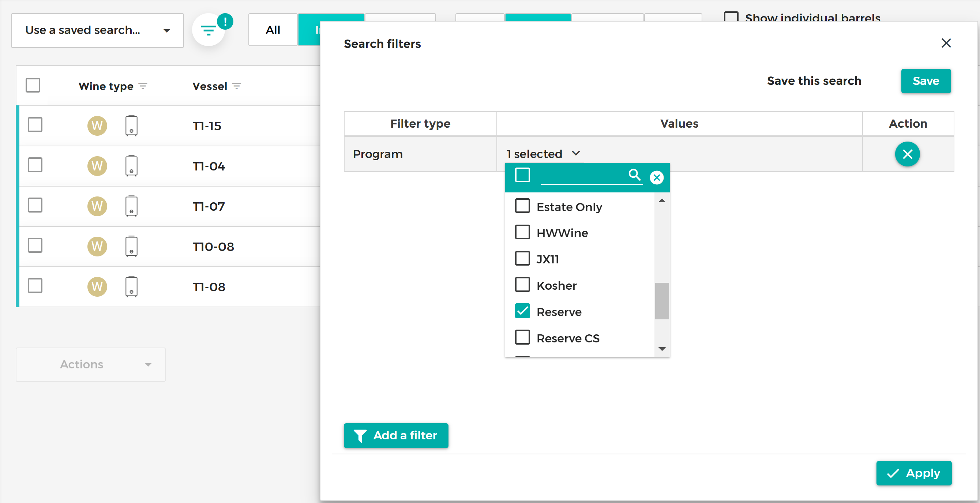The width and height of the screenshot is (980, 503).
Task: Sort by Vessel filter icon
Action: tap(237, 86)
